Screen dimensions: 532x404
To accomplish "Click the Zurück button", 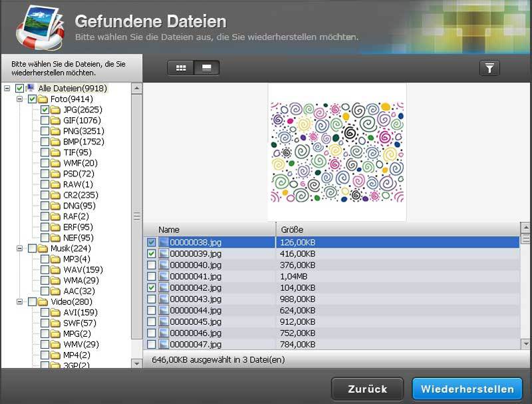I will click(368, 389).
